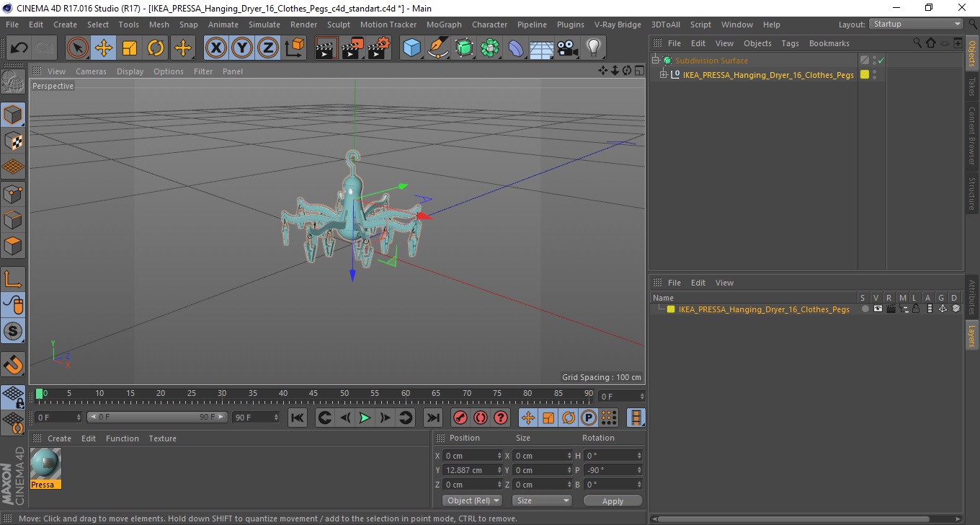Switch to Edges mode
The image size is (980, 525).
point(13,219)
